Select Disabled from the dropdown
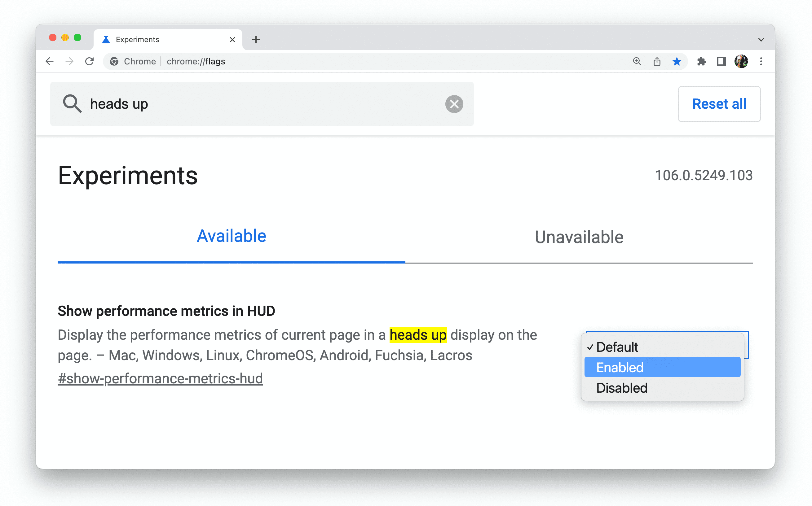Screen dimensions: 812x506 [x=621, y=387]
